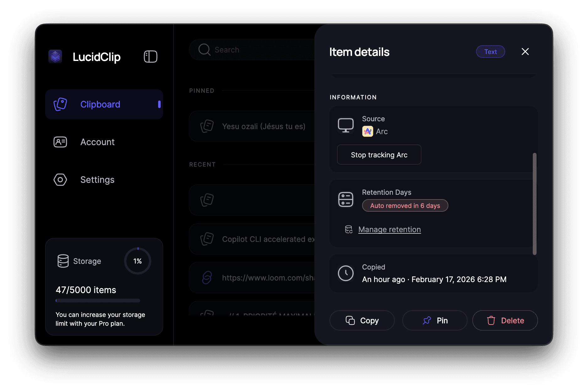The image size is (588, 392).
Task: Open Clipboard via the clipboard sidebar icon
Action: point(60,104)
